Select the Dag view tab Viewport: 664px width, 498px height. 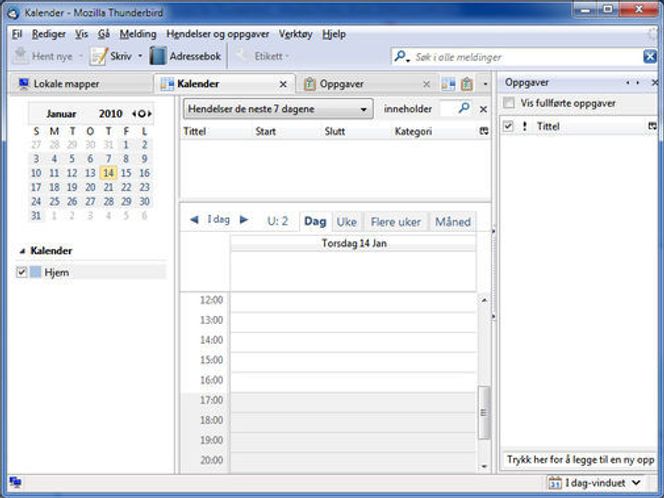[x=315, y=221]
